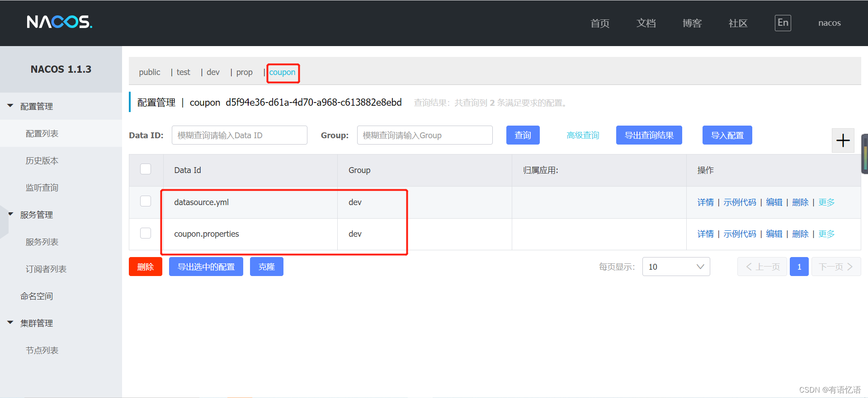Switch to the test namespace tab
The width and height of the screenshot is (868, 398).
[183, 72]
